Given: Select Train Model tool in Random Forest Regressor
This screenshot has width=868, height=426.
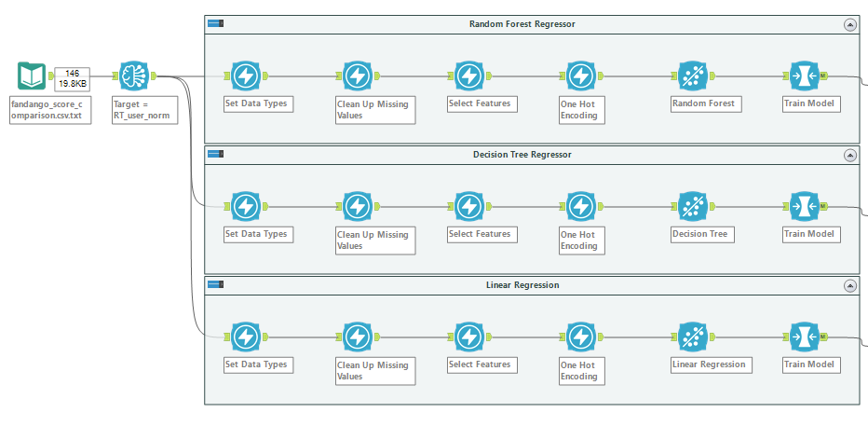Looking at the screenshot, I should point(805,76).
